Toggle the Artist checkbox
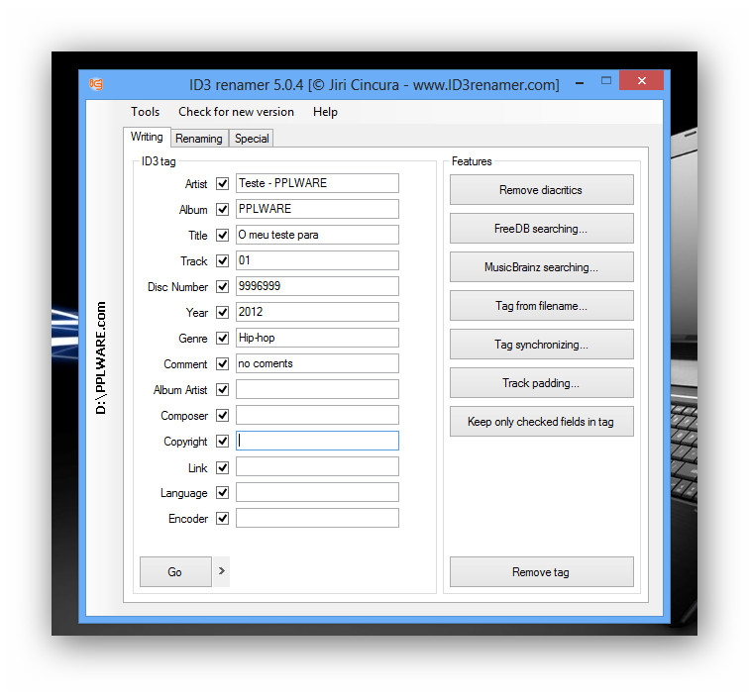This screenshot has height=700, width=749. 222,183
